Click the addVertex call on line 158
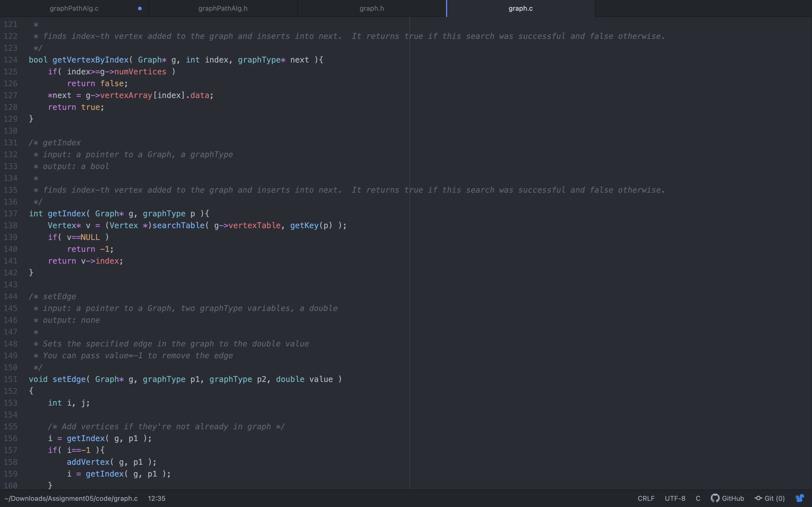 coord(88,462)
